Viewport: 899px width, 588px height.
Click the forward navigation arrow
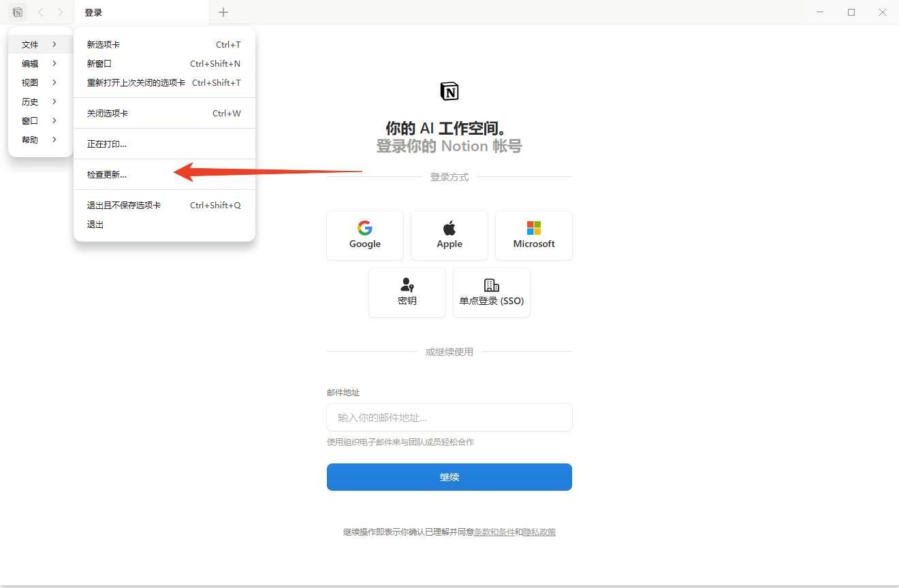pyautogui.click(x=60, y=12)
